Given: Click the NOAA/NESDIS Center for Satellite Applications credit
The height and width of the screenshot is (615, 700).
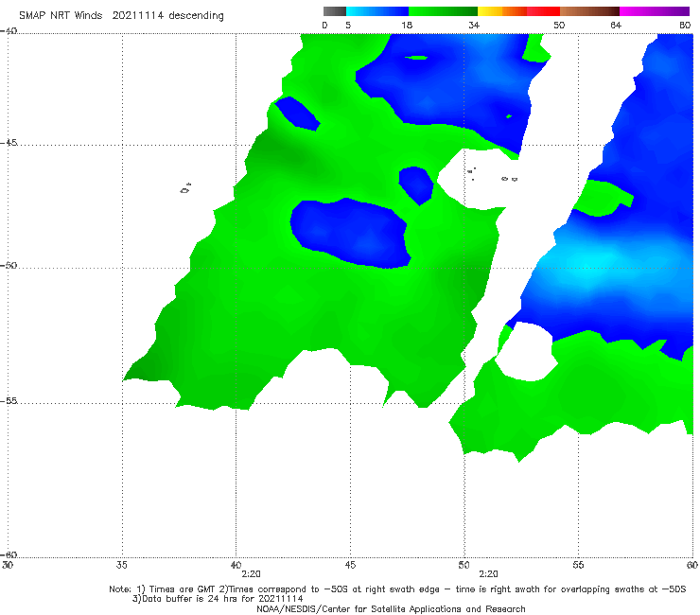Looking at the screenshot, I should 391,608.
